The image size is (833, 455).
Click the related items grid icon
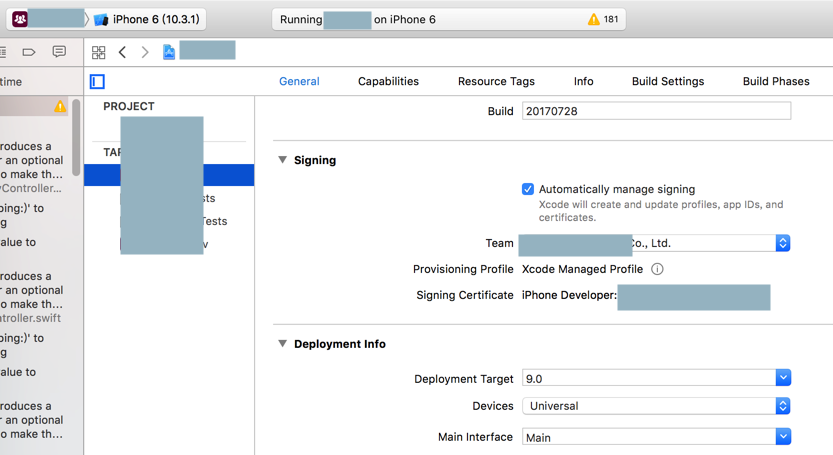tap(98, 52)
